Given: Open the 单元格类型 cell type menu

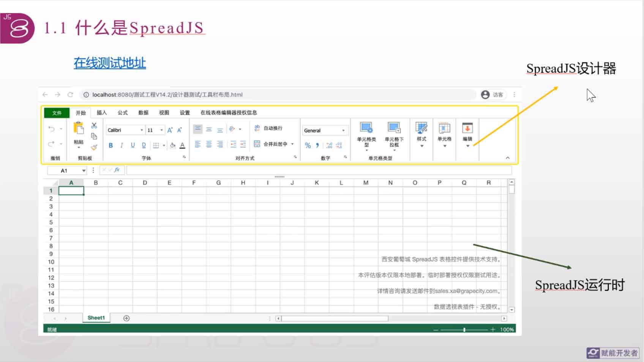Looking at the screenshot, I should point(366,137).
